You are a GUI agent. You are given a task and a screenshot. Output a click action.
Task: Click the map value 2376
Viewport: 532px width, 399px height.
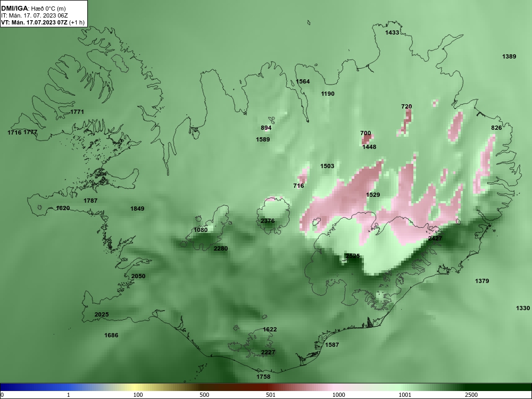[x=268, y=221]
